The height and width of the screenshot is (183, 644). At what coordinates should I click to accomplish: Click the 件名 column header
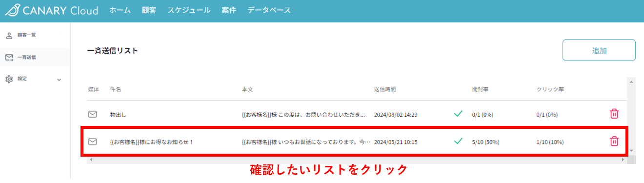[x=116, y=90]
